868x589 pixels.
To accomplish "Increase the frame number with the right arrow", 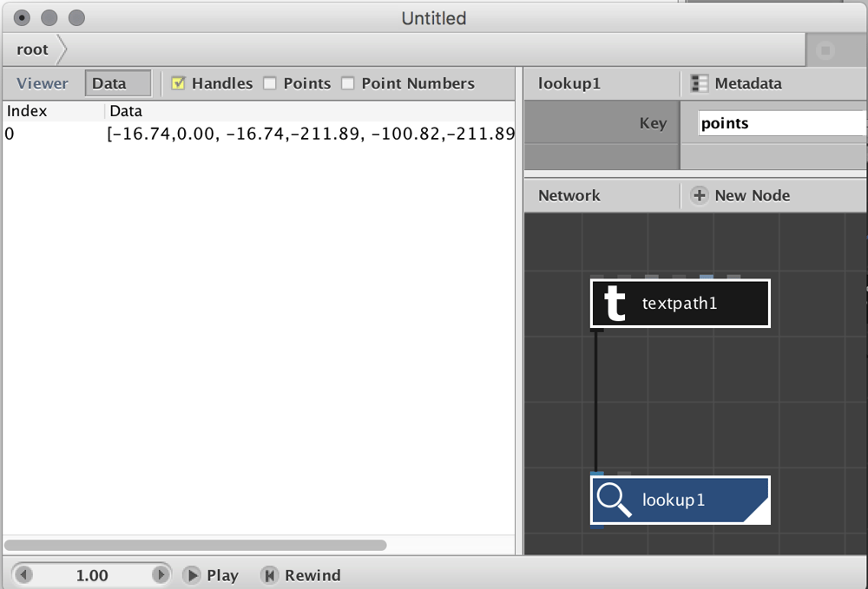I will (x=161, y=575).
